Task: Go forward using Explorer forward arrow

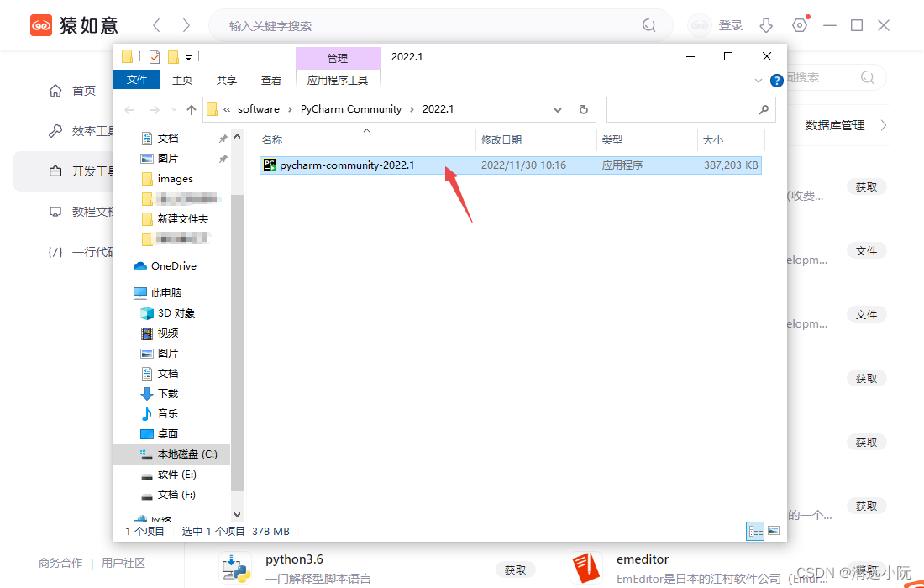Action: coord(155,109)
